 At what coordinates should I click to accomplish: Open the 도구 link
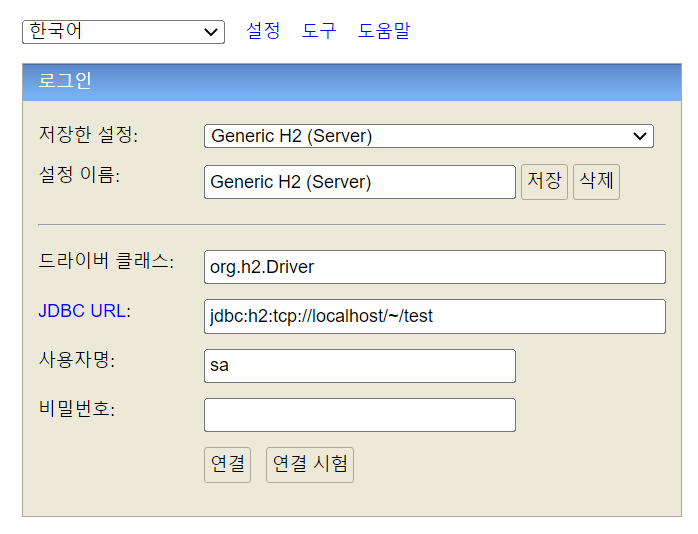319,31
